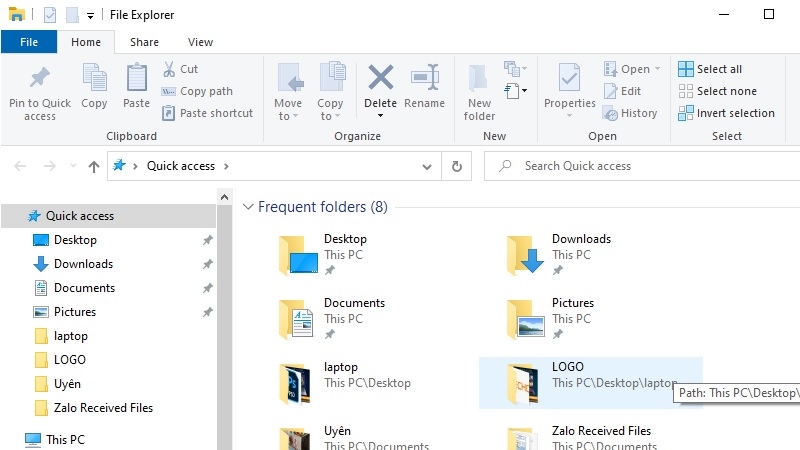
Task: Open the address bar history dropdown
Action: coord(431,166)
